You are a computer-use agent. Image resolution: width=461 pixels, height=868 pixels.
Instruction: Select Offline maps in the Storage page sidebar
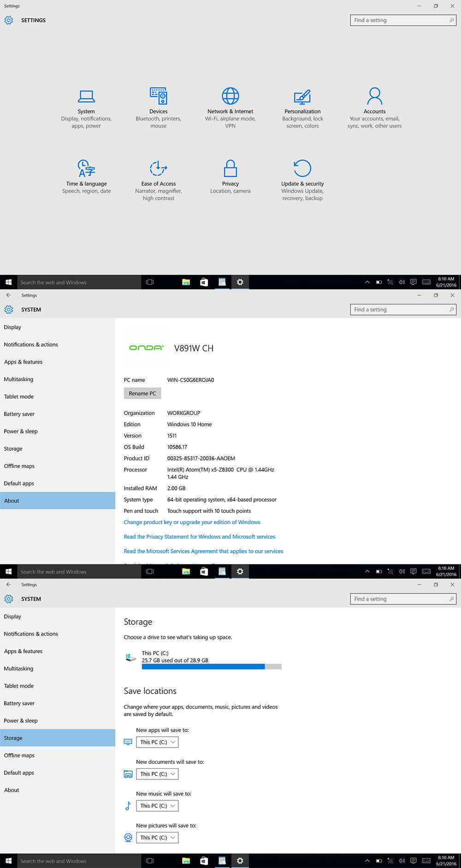58,755
